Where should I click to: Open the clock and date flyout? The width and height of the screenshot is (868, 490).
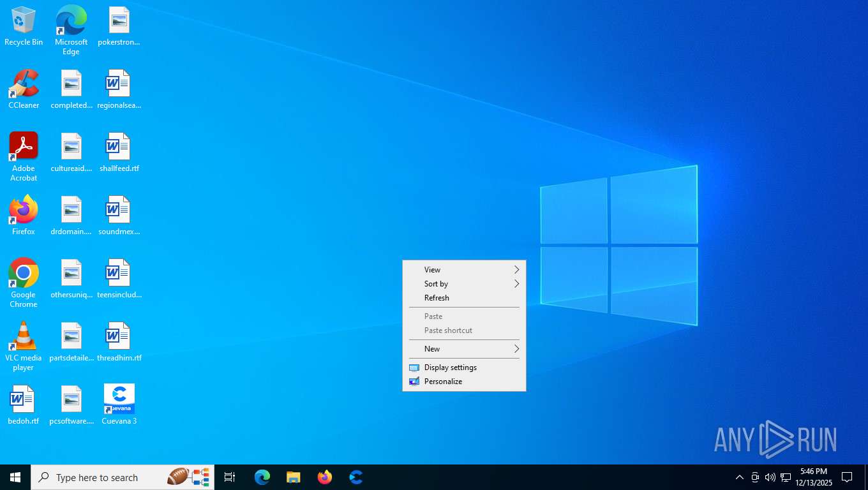tap(814, 477)
